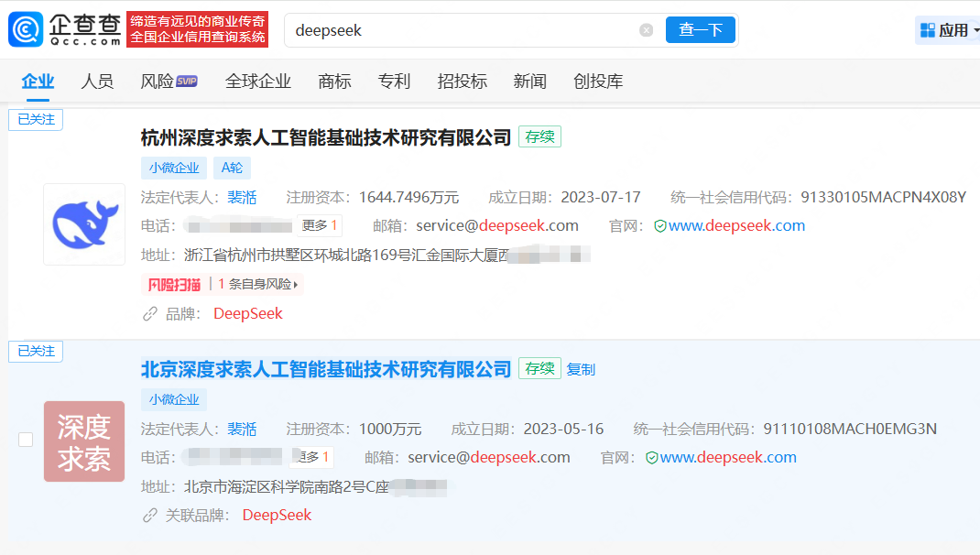
Task: Click the deepseek search input field
Action: coord(463,30)
